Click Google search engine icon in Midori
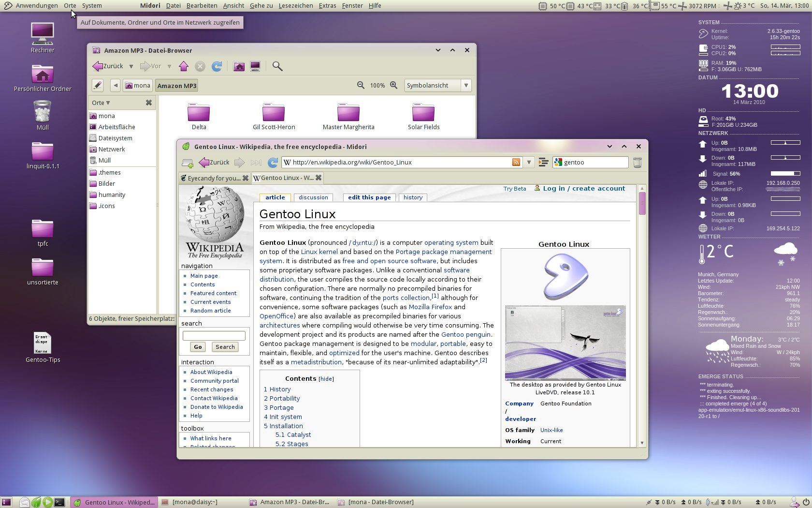This screenshot has height=508, width=812. coord(558,163)
